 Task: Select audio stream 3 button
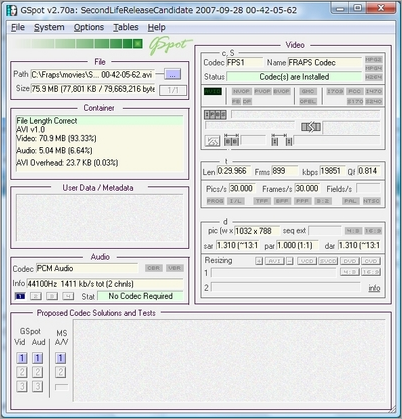coord(52,296)
